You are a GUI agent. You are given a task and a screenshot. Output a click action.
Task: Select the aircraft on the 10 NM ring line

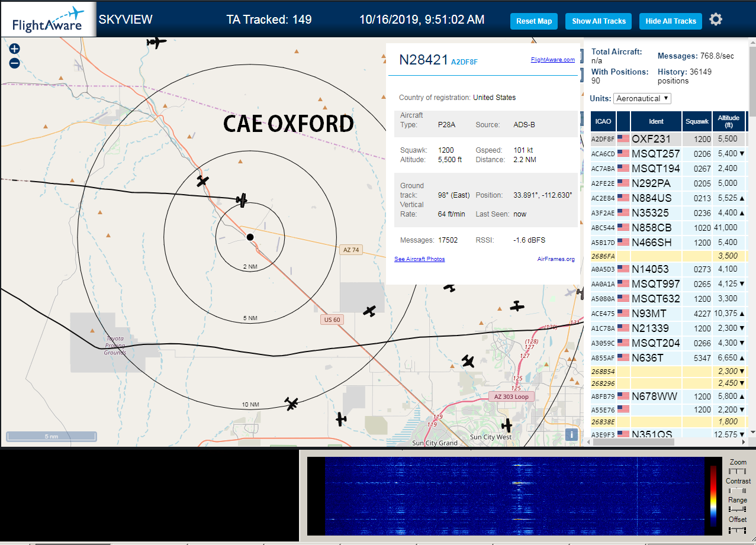(x=291, y=404)
